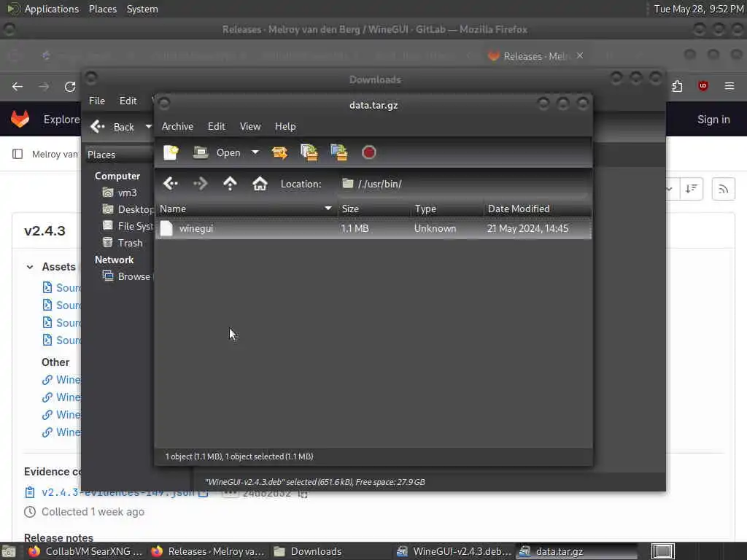The width and height of the screenshot is (747, 560).
Task: Click the workspace switcher in taskbar
Action: (662, 551)
